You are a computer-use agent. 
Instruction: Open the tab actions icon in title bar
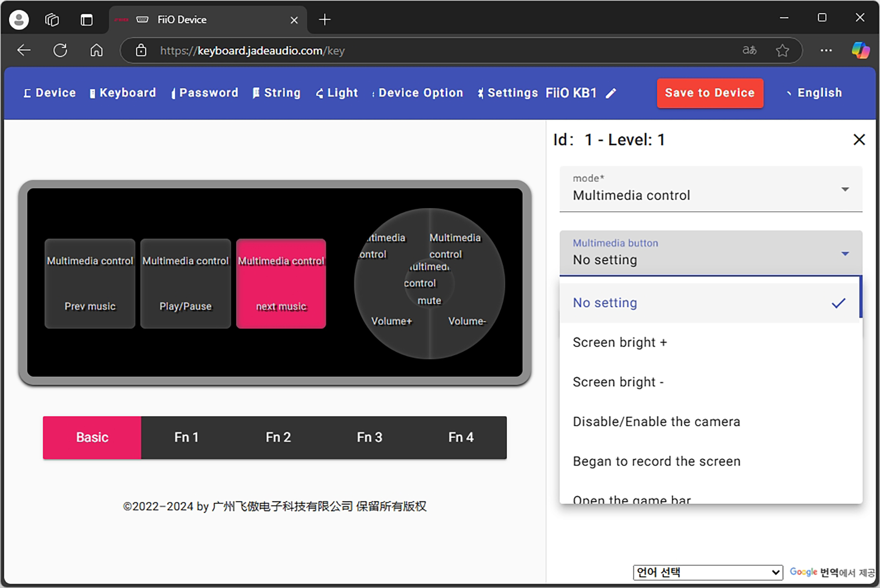87,20
